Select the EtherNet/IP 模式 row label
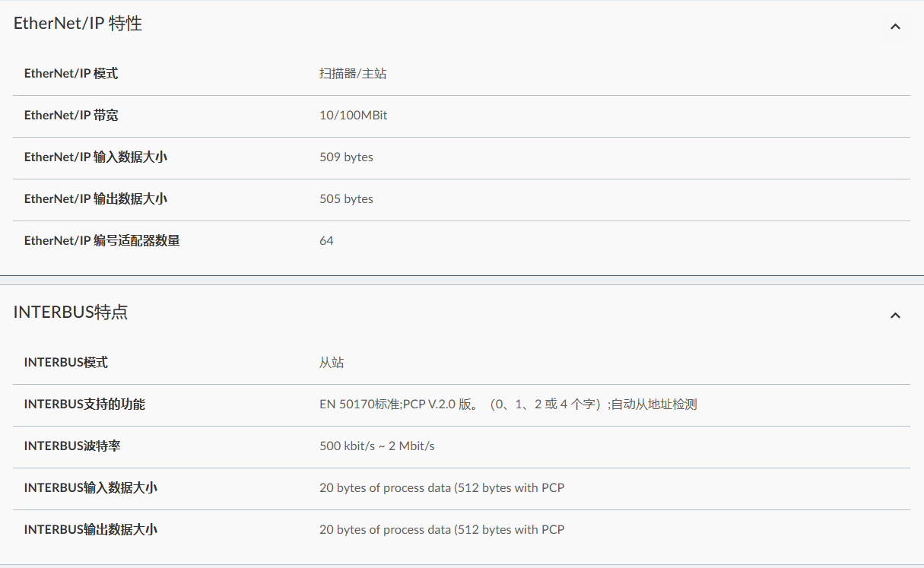 (71, 74)
